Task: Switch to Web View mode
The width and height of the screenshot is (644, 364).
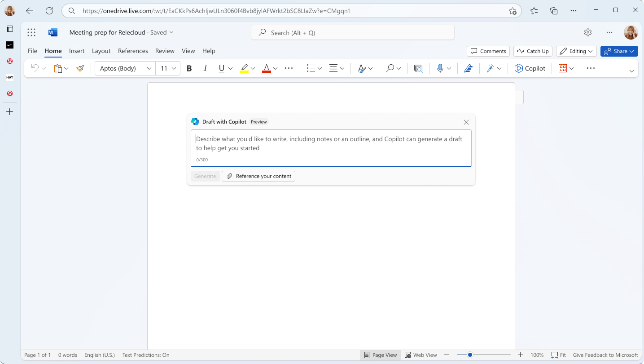Action: pyautogui.click(x=421, y=355)
